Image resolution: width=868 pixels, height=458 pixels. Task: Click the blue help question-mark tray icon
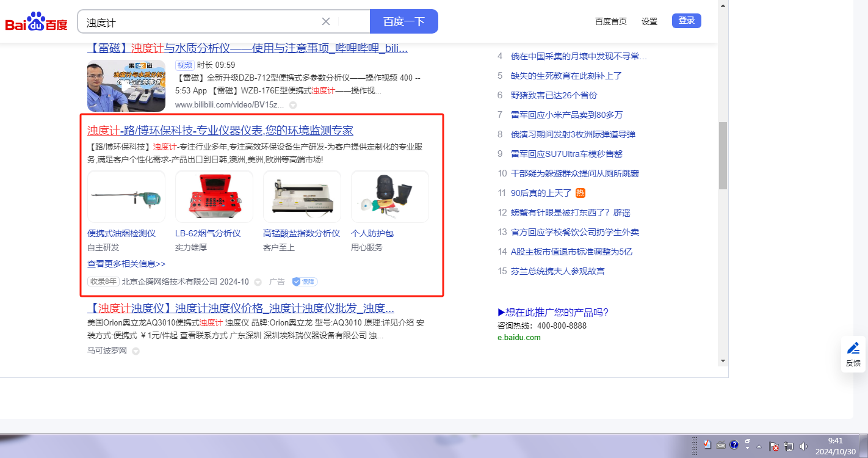click(x=734, y=445)
